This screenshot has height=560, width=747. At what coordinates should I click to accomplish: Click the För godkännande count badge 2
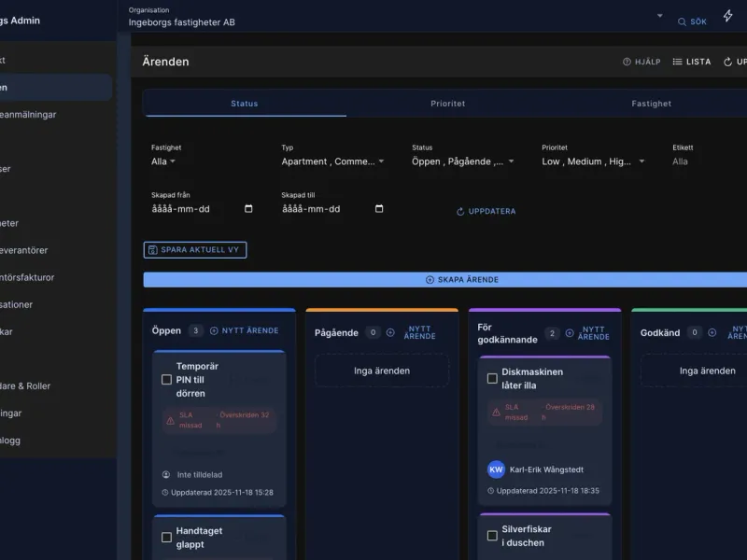(x=552, y=333)
